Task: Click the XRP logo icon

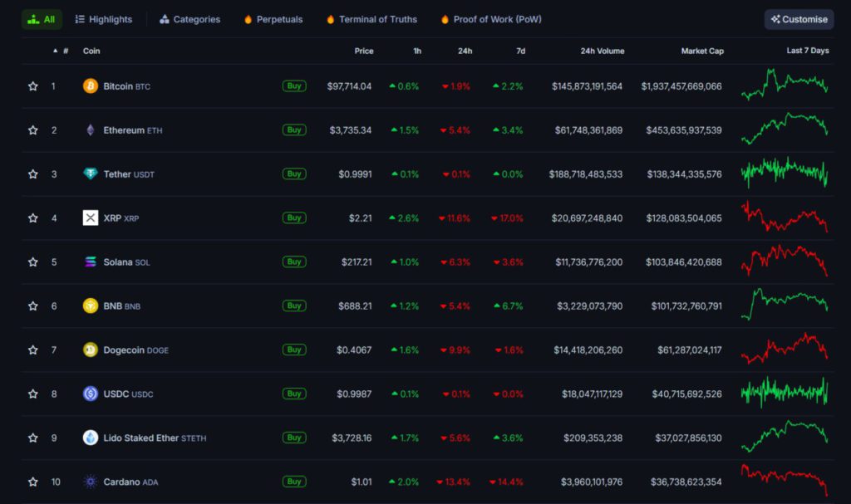Action: point(91,218)
